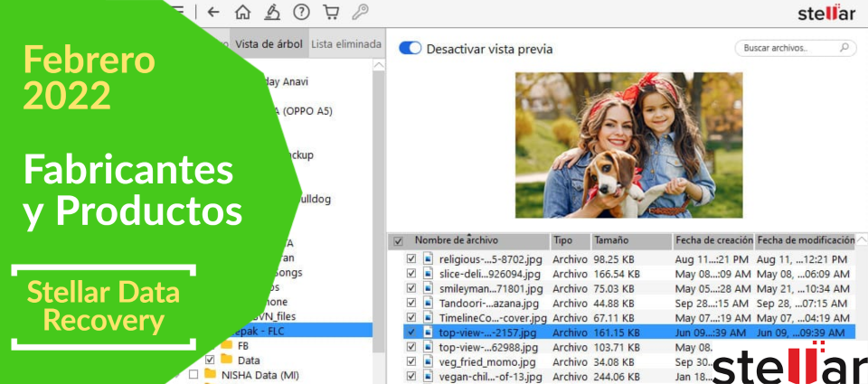Uncheck the veg_fried_momo.jpg checkbox
The image size is (868, 384).
pyautogui.click(x=410, y=361)
